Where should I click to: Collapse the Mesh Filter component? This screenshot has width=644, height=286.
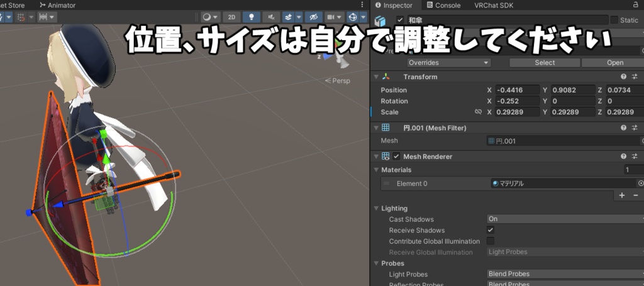[376, 128]
